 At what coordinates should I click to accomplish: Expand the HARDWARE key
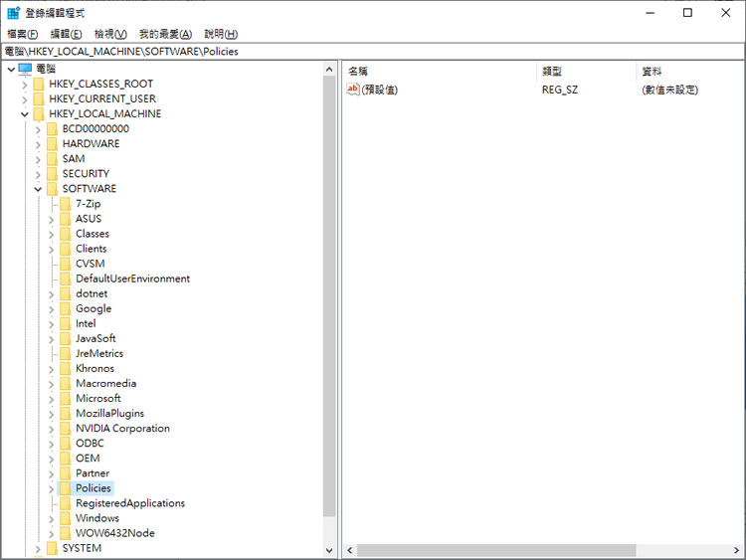point(38,144)
